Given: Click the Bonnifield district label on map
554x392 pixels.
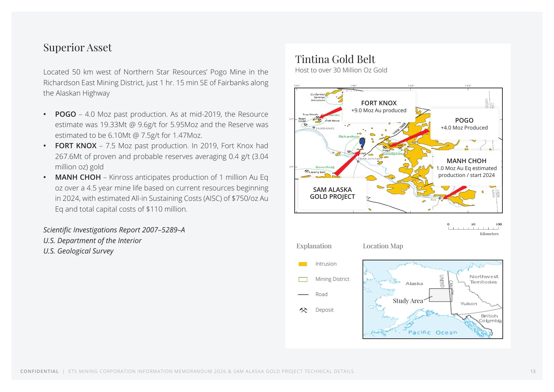Looking at the screenshot, I should click(325, 167).
